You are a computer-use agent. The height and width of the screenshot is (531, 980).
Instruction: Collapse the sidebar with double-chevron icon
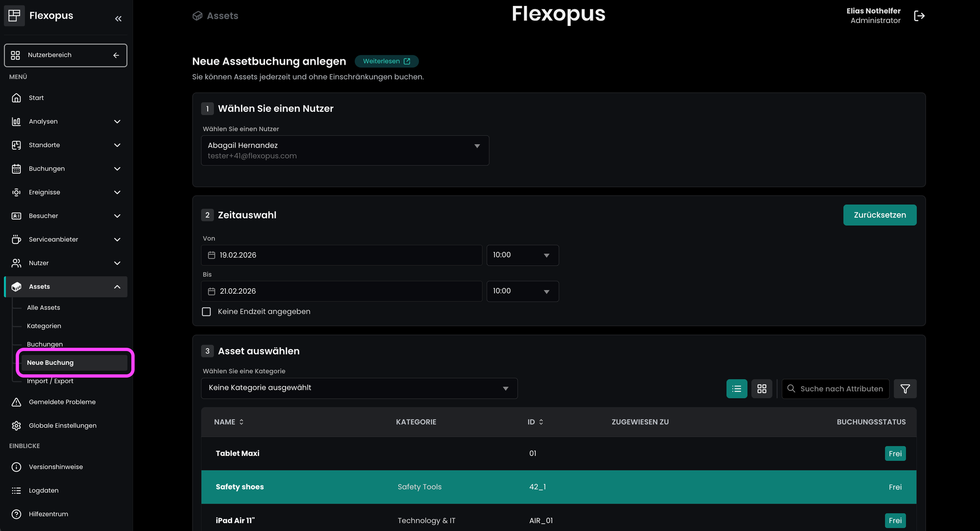coord(118,19)
